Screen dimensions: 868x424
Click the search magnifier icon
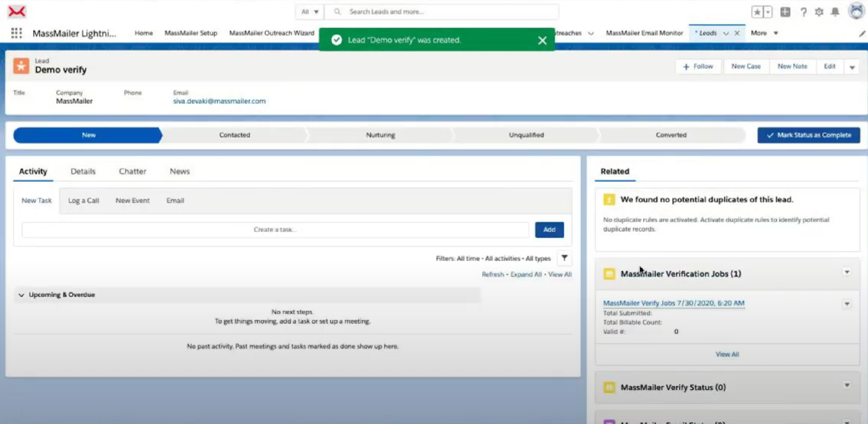point(337,12)
